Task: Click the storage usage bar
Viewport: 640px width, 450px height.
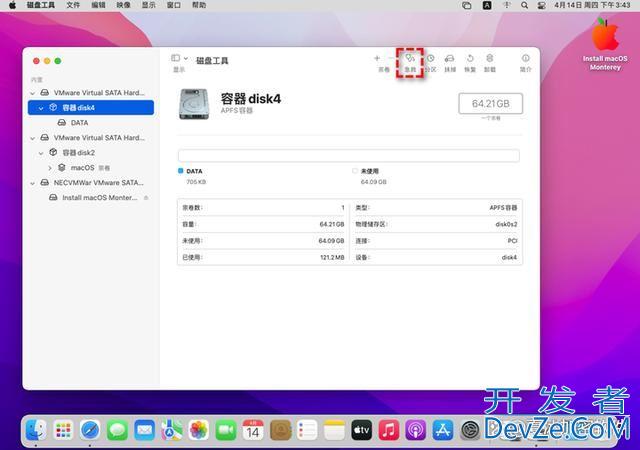Action: click(349, 156)
